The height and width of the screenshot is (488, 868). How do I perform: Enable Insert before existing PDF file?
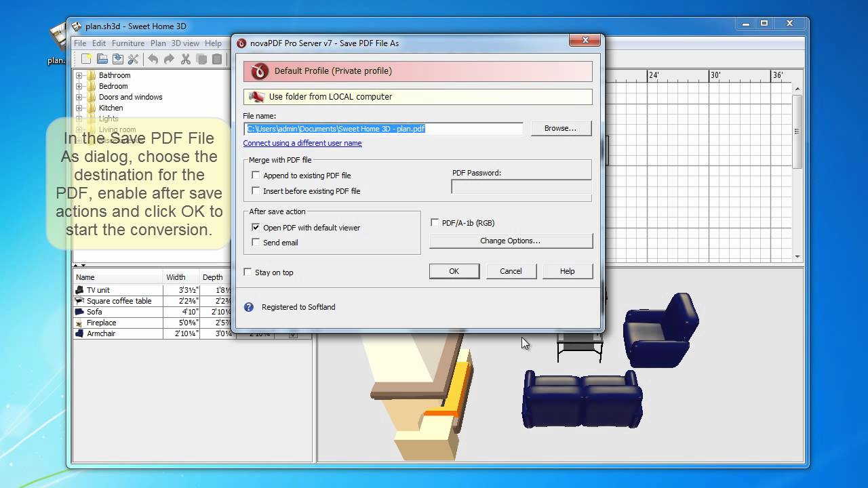point(256,191)
